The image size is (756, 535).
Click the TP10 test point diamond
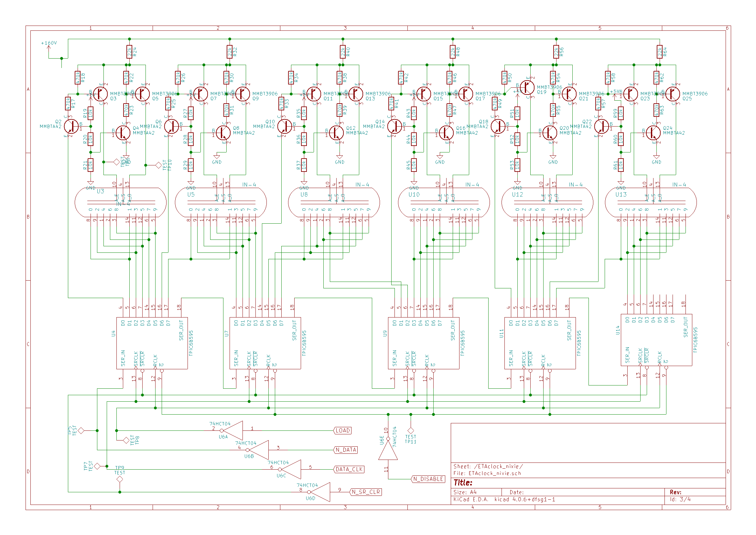coord(158,165)
